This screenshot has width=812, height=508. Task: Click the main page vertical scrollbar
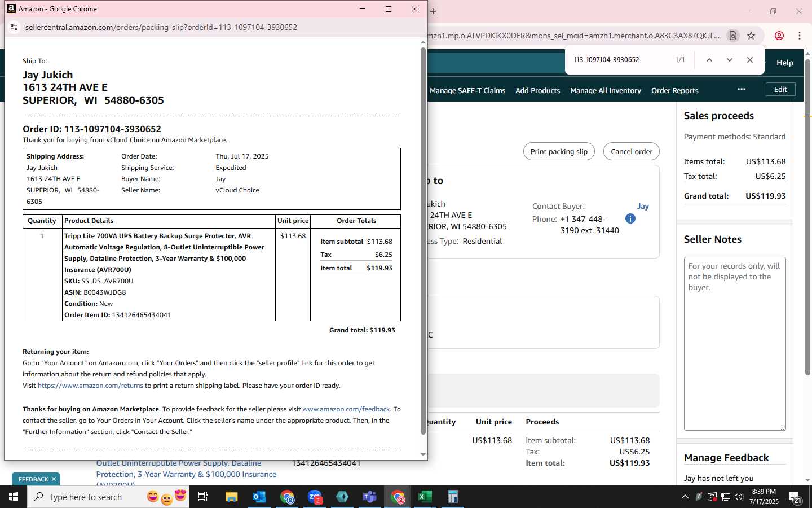tap(807, 217)
